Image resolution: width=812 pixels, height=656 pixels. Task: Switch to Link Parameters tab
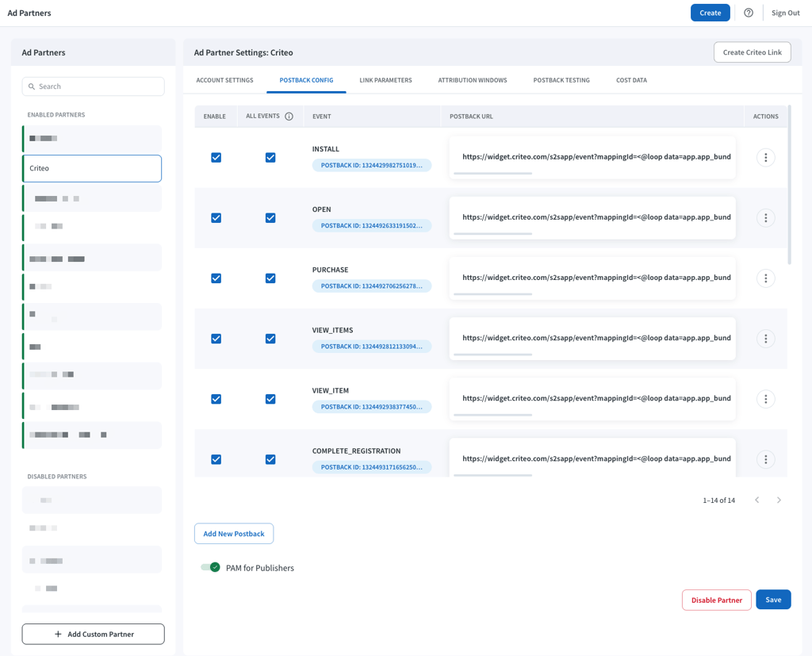(x=386, y=80)
